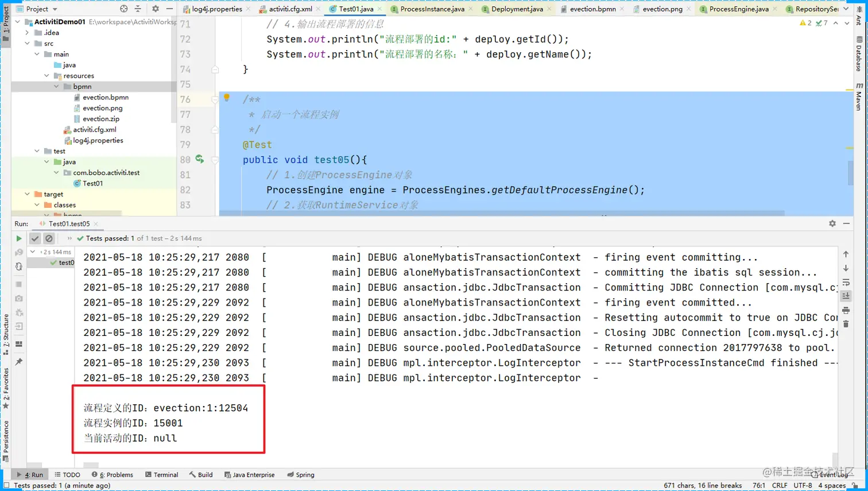Image resolution: width=868 pixels, height=491 pixels.
Task: Click the intention lightbulb on line 76
Action: pos(227,98)
